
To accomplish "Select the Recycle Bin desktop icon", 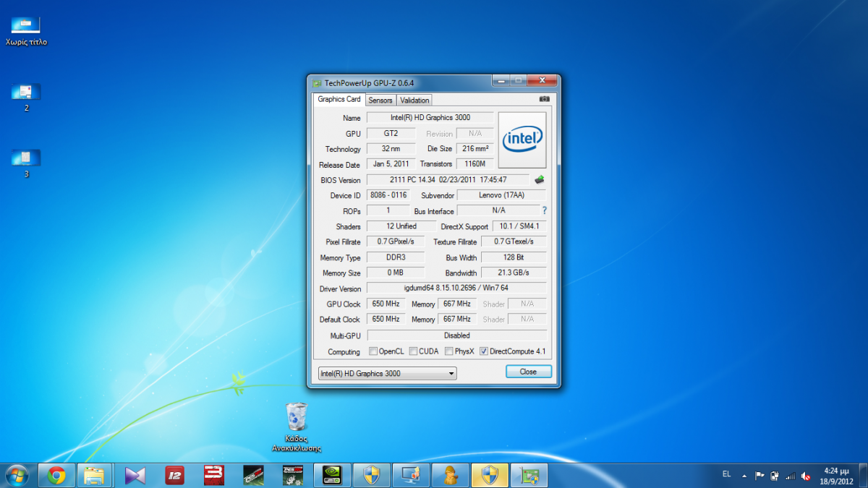I will click(297, 427).
